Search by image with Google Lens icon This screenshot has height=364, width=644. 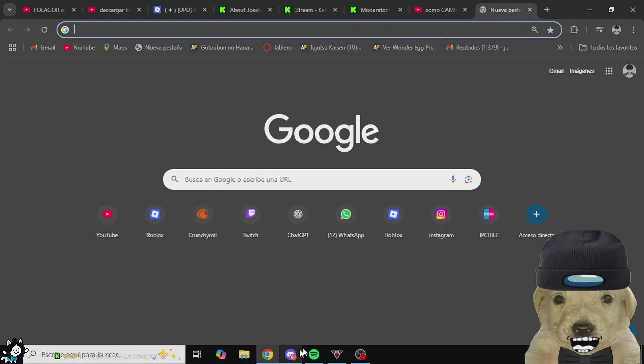pyautogui.click(x=468, y=179)
